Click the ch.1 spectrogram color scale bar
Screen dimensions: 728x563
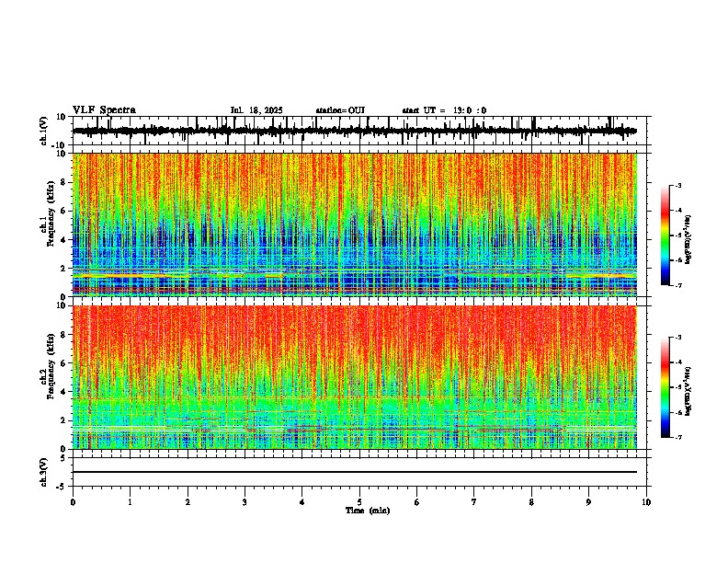coord(665,236)
